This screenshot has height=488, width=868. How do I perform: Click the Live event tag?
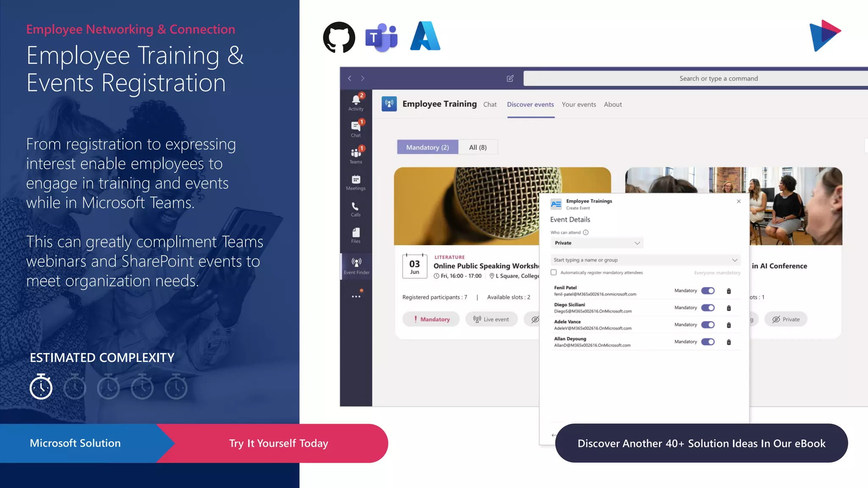pyautogui.click(x=492, y=319)
